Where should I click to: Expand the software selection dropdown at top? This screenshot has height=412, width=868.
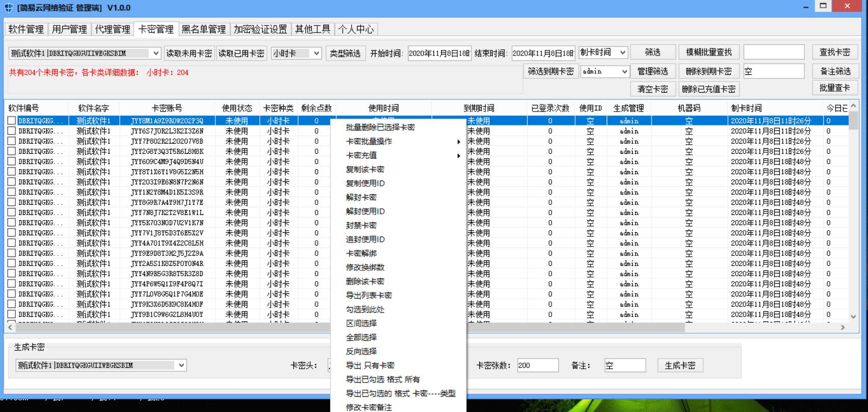[x=156, y=53]
